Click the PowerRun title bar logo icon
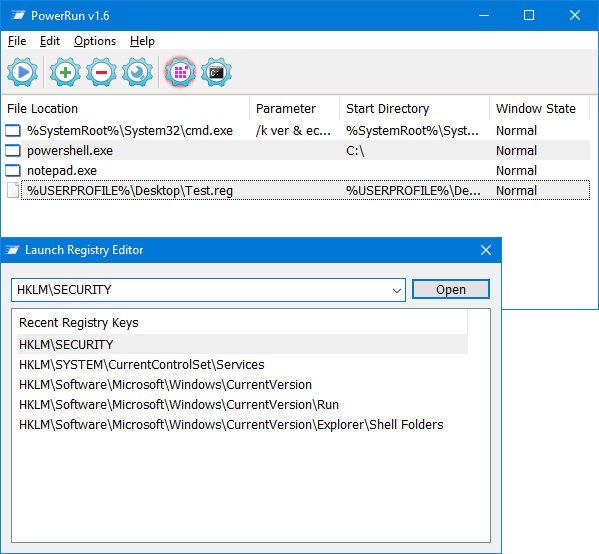This screenshot has width=599, height=554. coord(18,16)
